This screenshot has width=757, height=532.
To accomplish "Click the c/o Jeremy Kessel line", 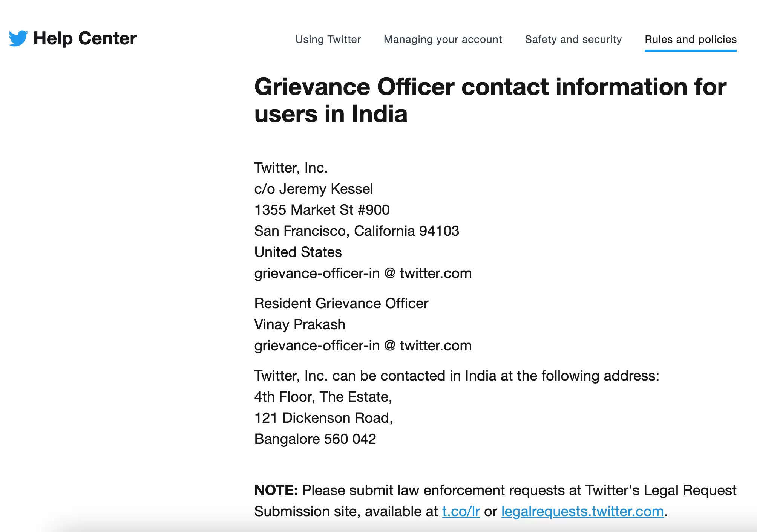I will pyautogui.click(x=314, y=189).
